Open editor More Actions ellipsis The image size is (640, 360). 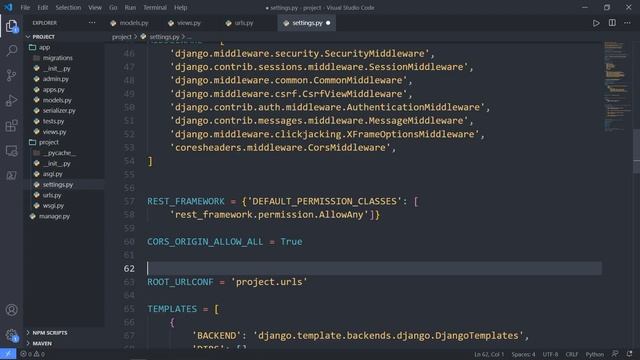[x=627, y=23]
